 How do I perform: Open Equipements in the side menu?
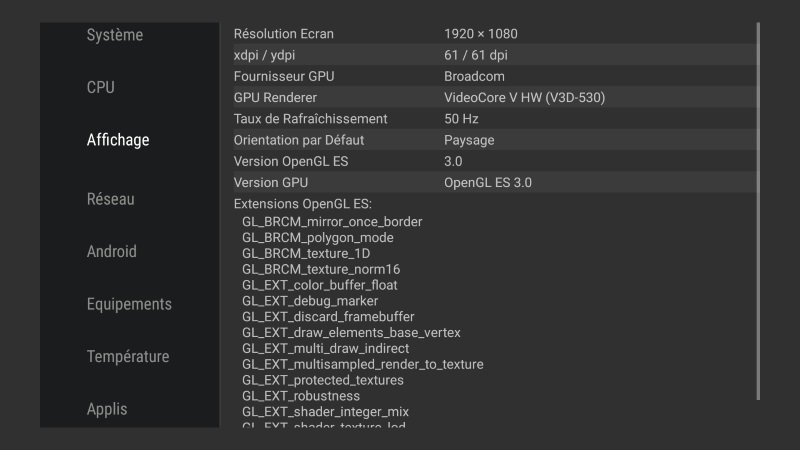coord(129,304)
